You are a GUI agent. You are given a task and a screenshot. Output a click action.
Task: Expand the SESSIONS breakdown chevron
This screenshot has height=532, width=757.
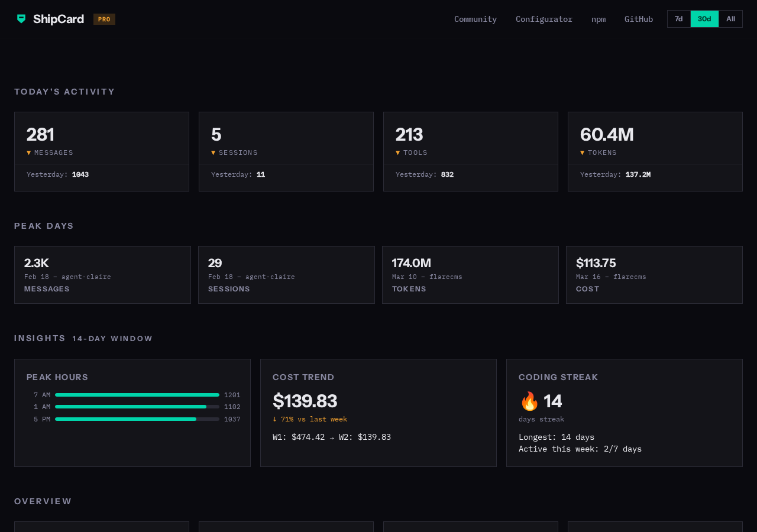(x=213, y=152)
